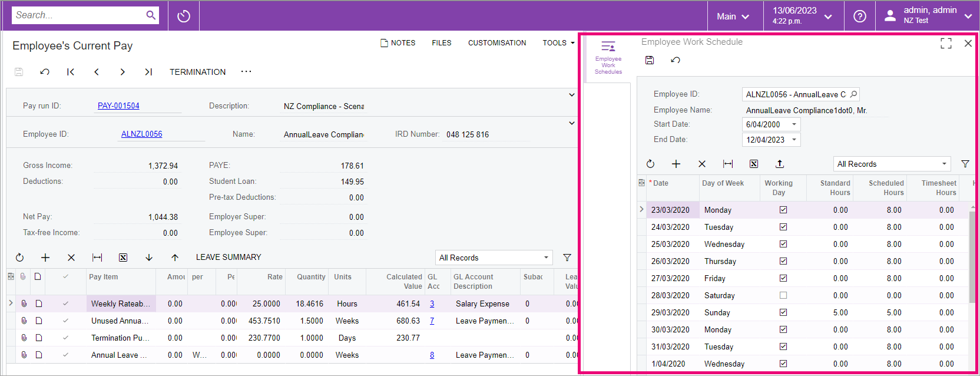Go to first record

71,72
